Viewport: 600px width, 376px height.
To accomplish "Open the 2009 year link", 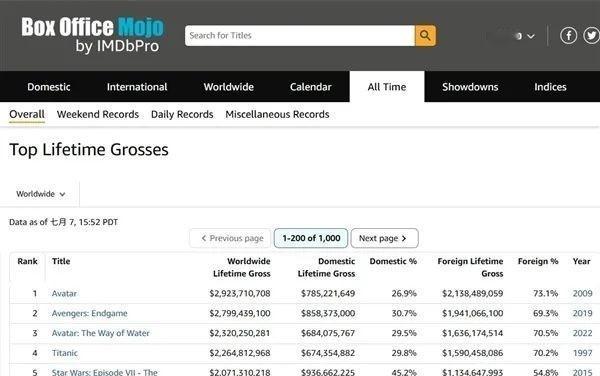I will pyautogui.click(x=582, y=293).
